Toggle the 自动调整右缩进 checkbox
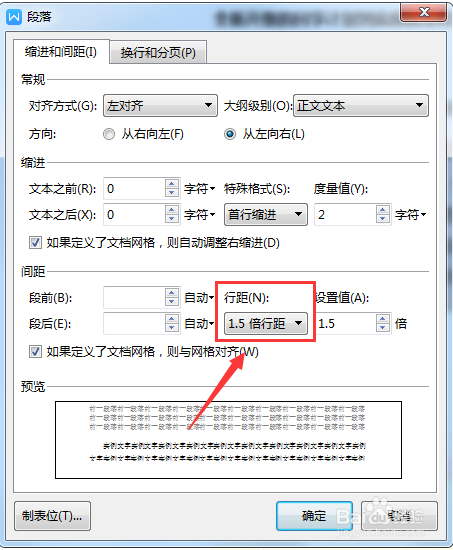This screenshot has height=550, width=453. pyautogui.click(x=35, y=242)
